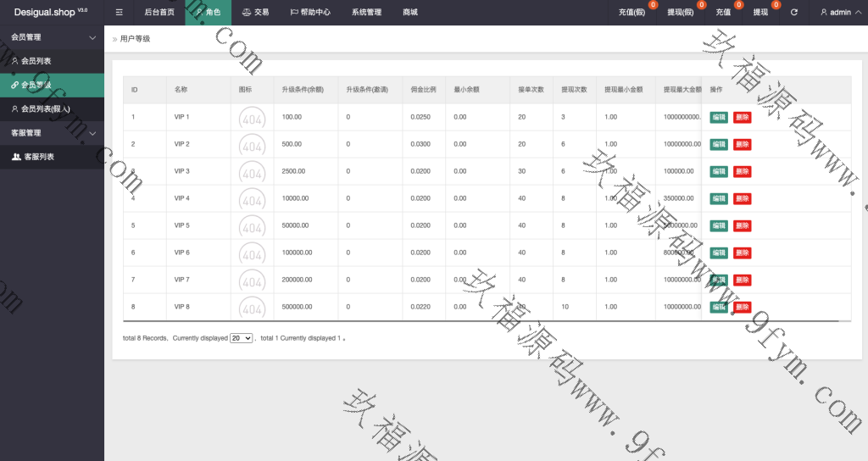Go to 后台首页 tab
Screen dimensions: 868x461
click(159, 13)
